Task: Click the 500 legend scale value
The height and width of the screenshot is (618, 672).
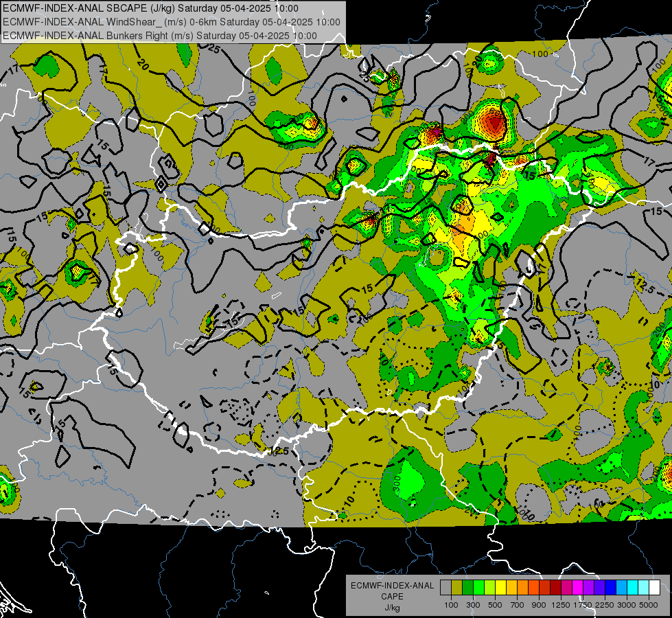Action: pos(495,605)
